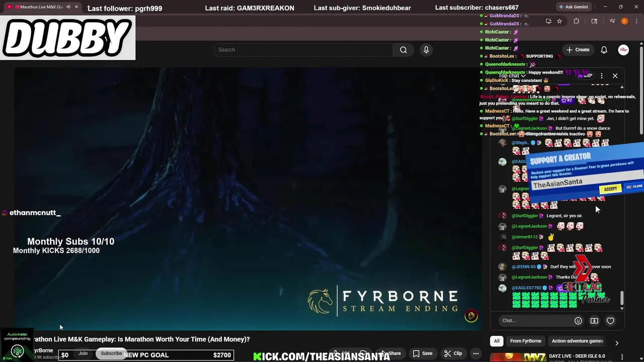Subscribe to the FyrBorne channel
Screen dimensions: 644x362
coord(111,353)
